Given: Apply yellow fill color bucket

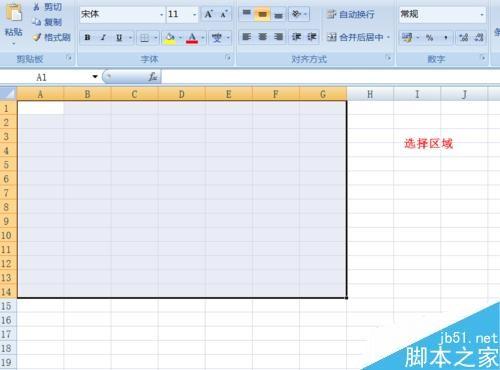Looking at the screenshot, I should click(170, 37).
